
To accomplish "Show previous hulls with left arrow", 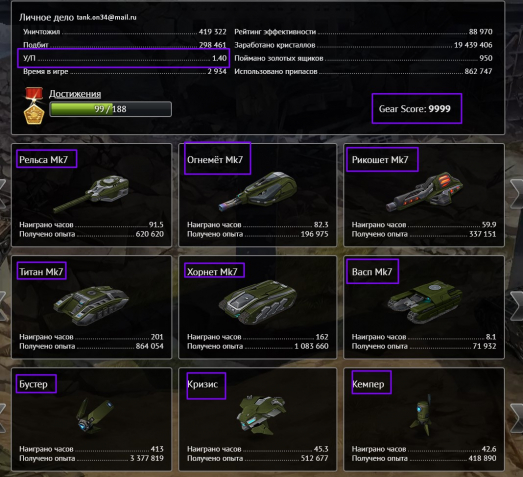I will 3,306.
